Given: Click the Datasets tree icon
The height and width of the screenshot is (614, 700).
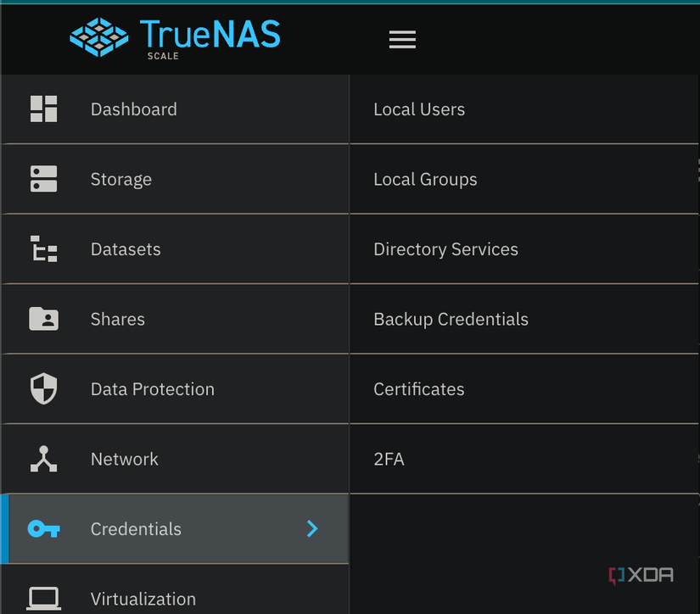Looking at the screenshot, I should click(x=43, y=249).
